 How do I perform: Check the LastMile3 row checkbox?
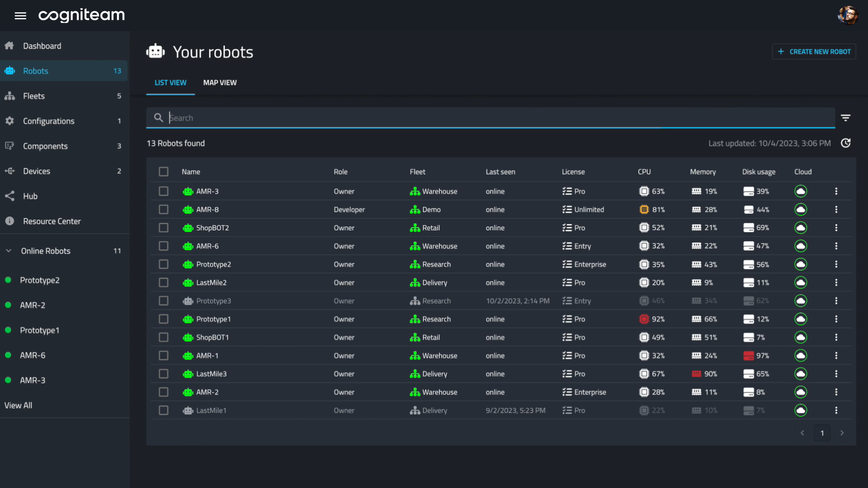(x=164, y=374)
